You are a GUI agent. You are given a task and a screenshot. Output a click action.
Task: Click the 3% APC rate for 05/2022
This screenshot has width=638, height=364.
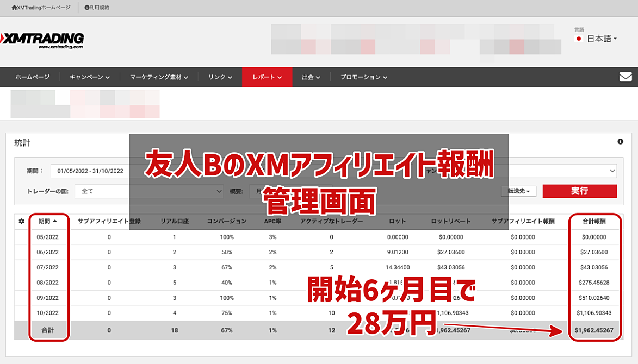pyautogui.click(x=272, y=237)
